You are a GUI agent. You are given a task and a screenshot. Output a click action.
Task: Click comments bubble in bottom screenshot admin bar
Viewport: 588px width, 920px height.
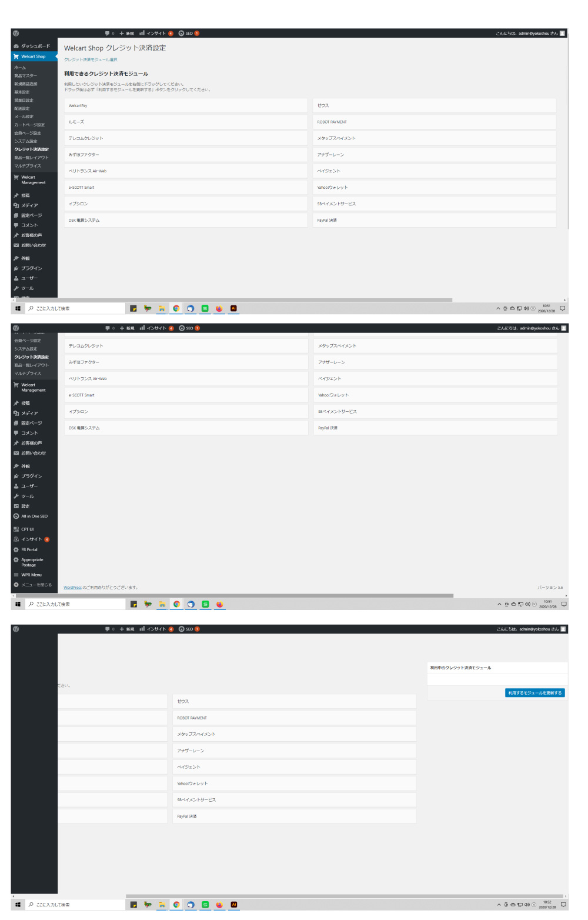point(109,629)
